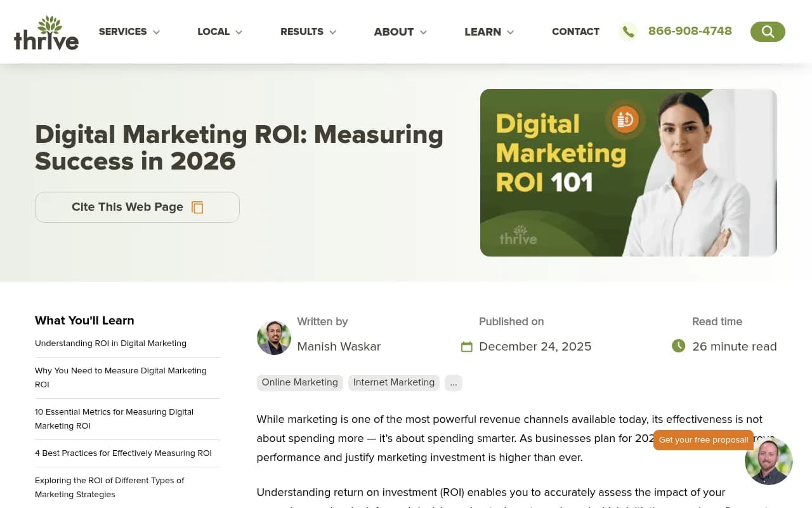
Task: Go to the CONTACT page
Action: [575, 32]
